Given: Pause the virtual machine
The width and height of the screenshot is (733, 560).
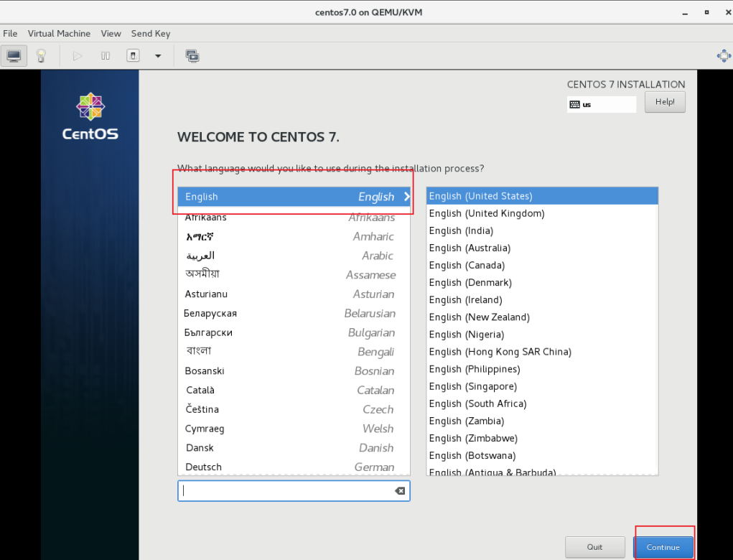Looking at the screenshot, I should tap(106, 56).
